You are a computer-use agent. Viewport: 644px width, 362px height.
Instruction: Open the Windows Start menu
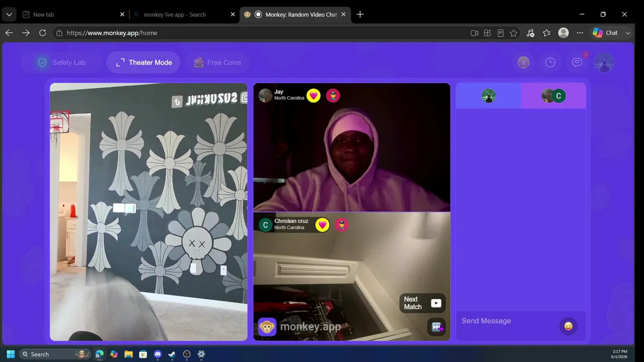tap(11, 354)
